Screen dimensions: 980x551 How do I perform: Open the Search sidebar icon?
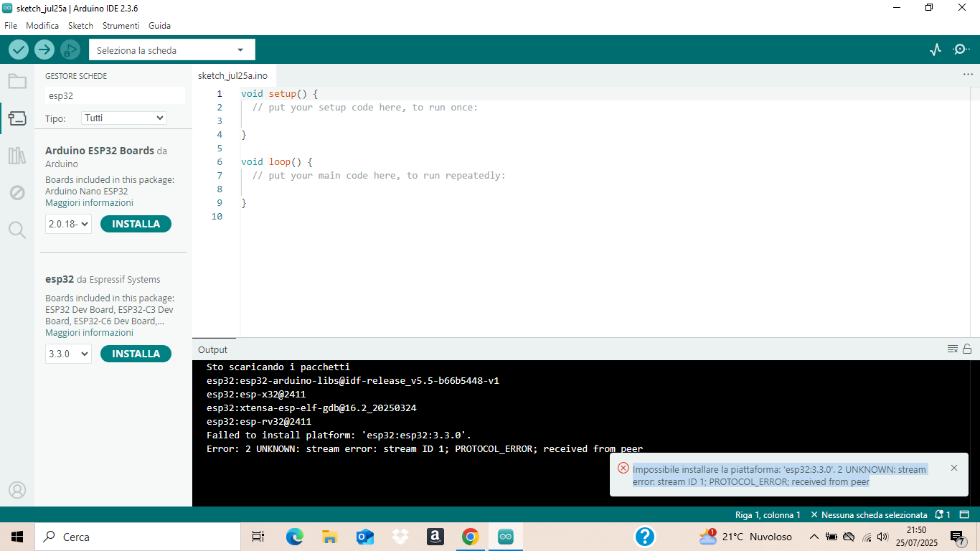point(17,230)
